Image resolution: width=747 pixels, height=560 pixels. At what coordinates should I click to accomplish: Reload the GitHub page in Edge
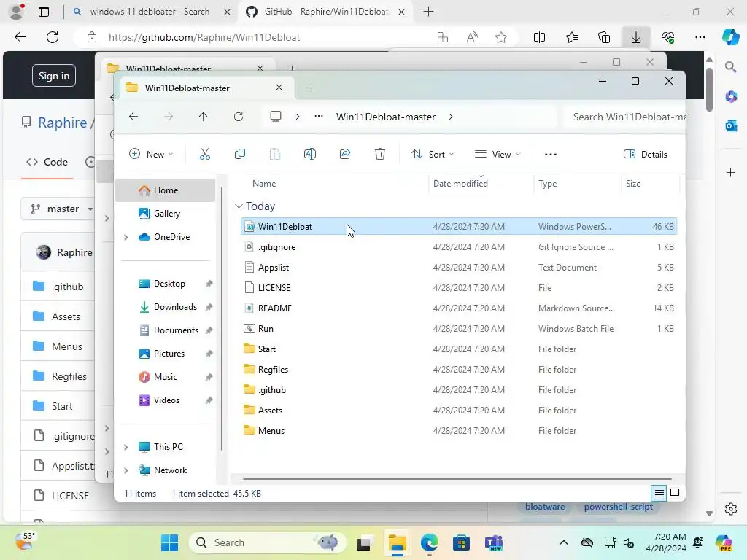click(53, 37)
